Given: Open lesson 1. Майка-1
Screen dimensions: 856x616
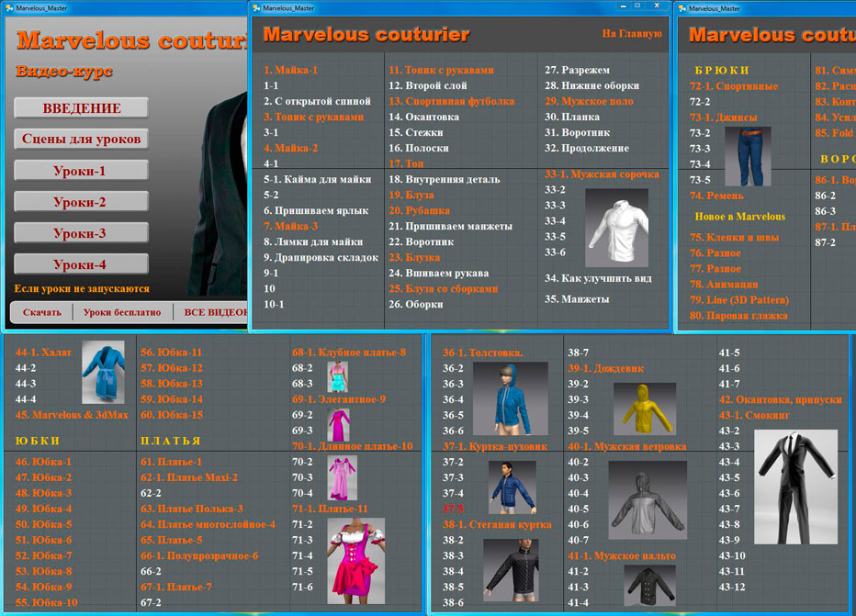Looking at the screenshot, I should click(290, 70).
